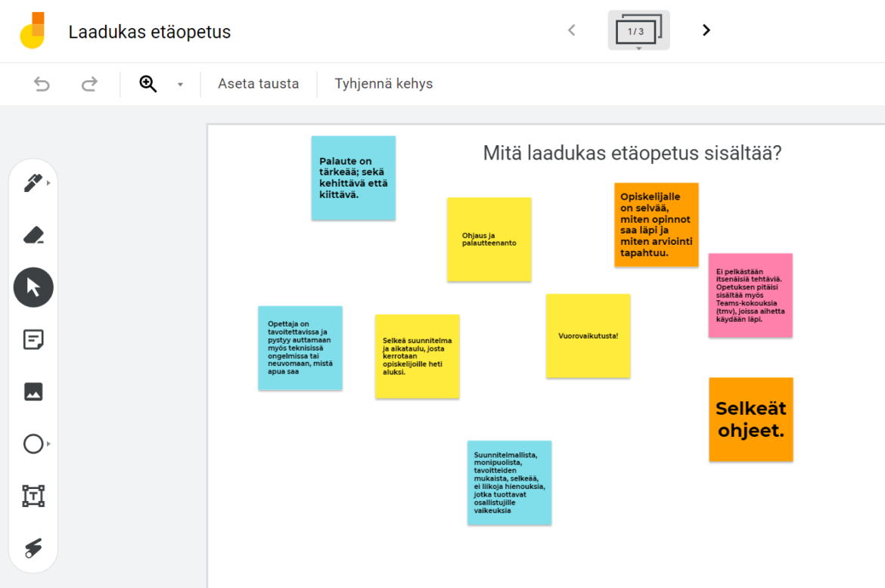Expand the zoom level dropdown arrow
Viewport: 885px width, 588px height.
pyautogui.click(x=180, y=84)
